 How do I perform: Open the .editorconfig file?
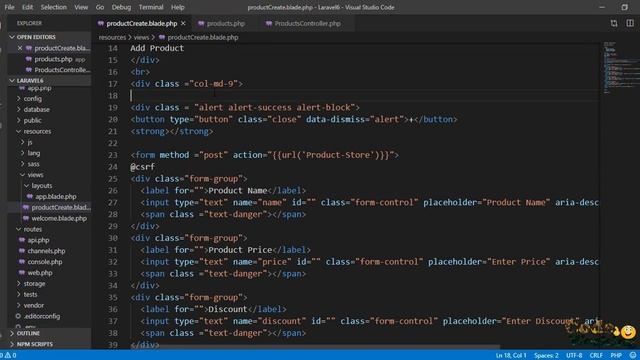click(x=42, y=316)
